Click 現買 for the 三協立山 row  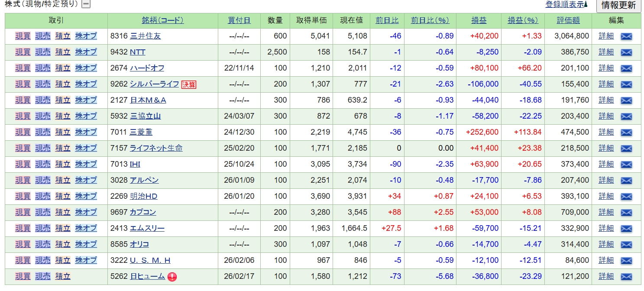[23, 116]
